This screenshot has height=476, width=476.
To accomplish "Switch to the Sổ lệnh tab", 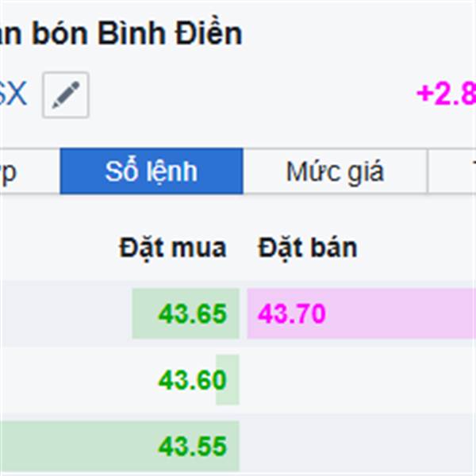I will point(152,171).
